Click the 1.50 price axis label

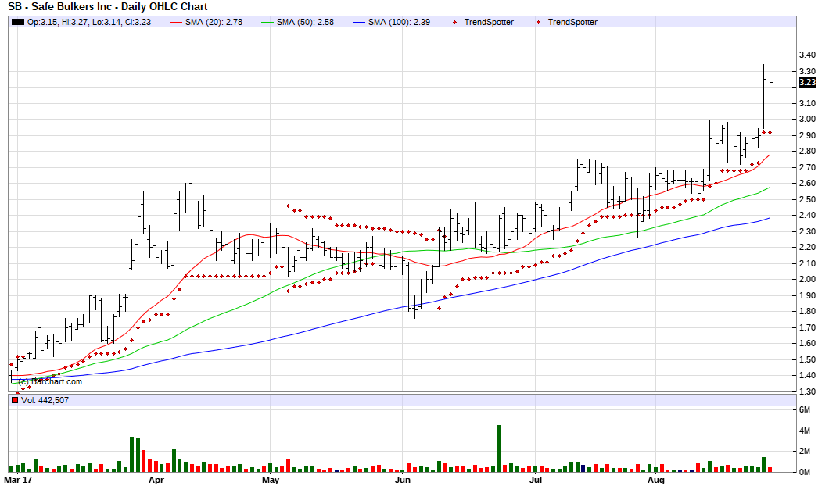coord(807,359)
